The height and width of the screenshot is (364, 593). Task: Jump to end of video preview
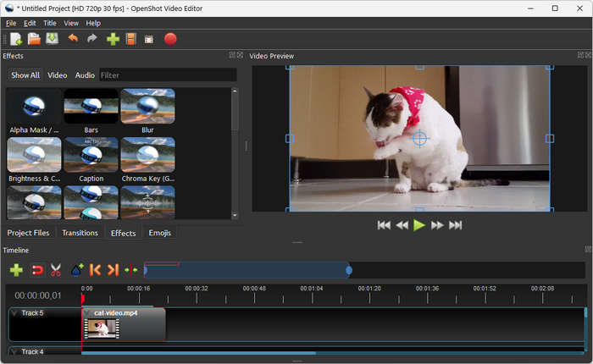coord(456,225)
